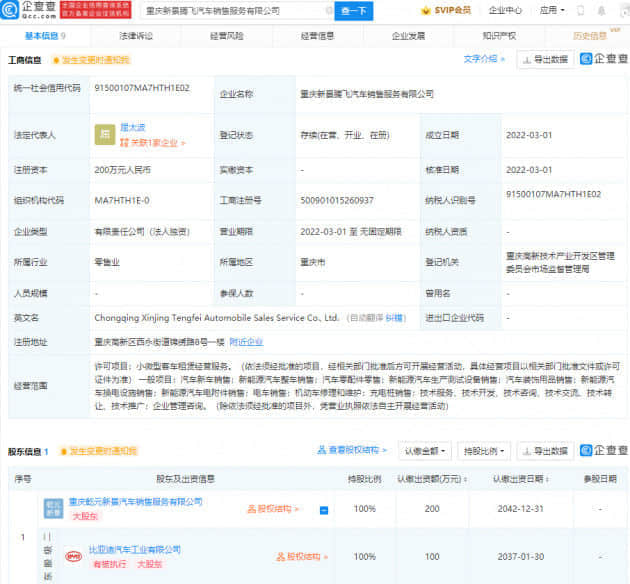
Task: Open the 认缴金额 filter dropdown
Action: click(425, 451)
